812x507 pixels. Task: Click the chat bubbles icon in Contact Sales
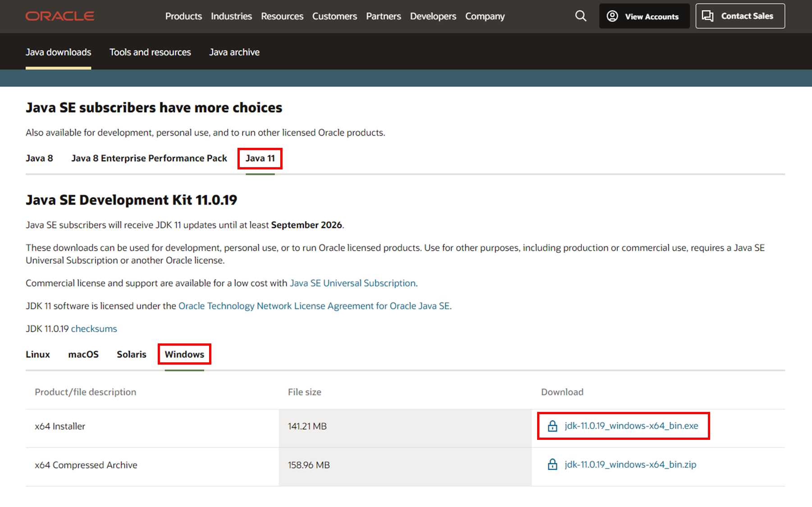point(708,16)
